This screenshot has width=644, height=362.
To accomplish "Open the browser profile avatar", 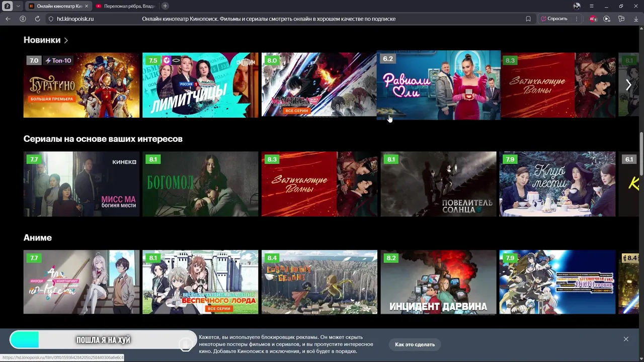I will point(577,6).
